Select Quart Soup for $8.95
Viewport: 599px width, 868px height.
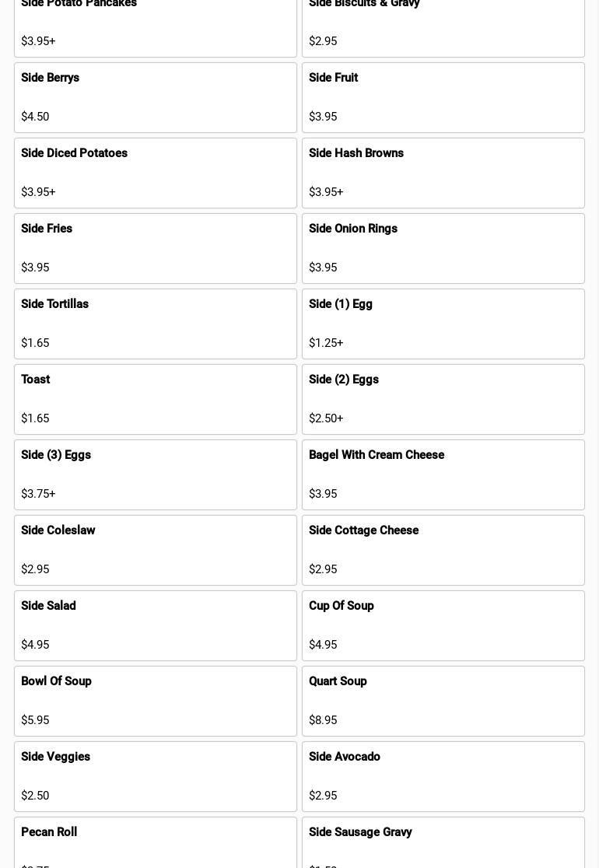point(443,701)
